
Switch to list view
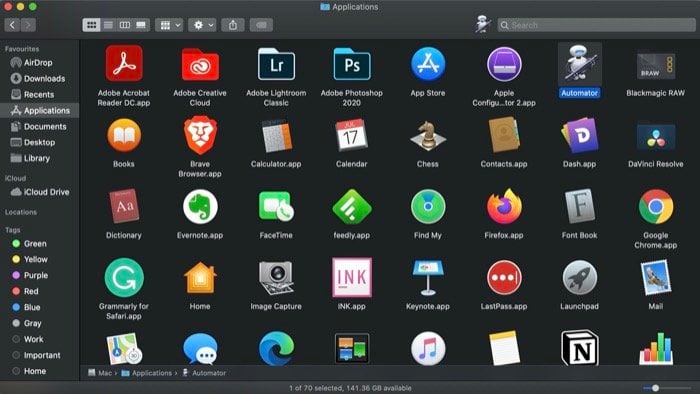pos(108,25)
